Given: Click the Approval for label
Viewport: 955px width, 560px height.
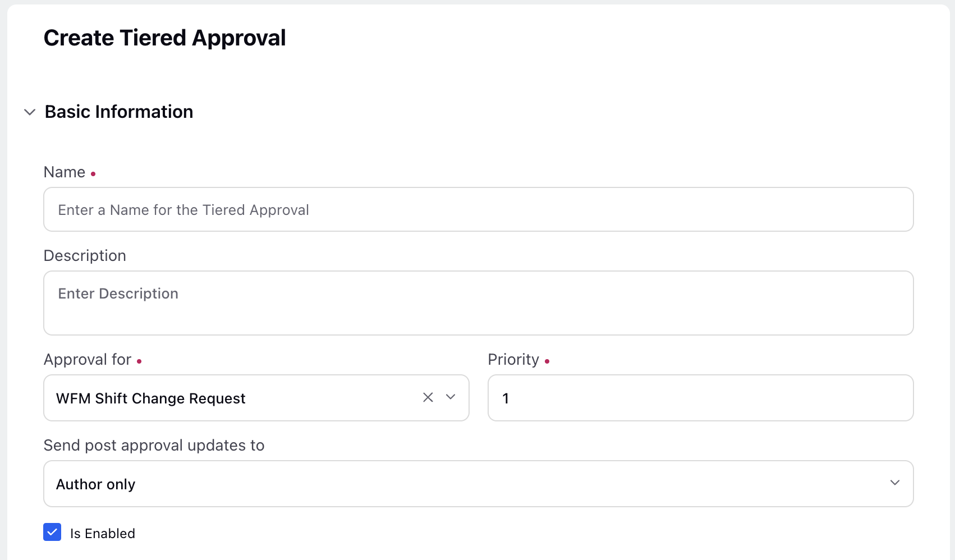Looking at the screenshot, I should (x=88, y=359).
